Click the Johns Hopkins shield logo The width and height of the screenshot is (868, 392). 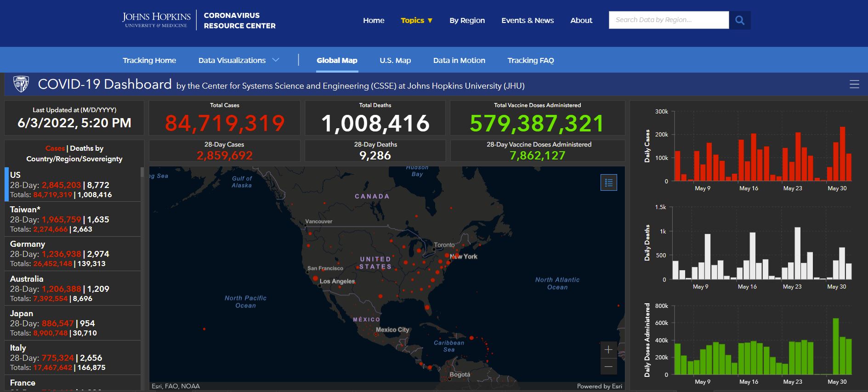(x=21, y=84)
